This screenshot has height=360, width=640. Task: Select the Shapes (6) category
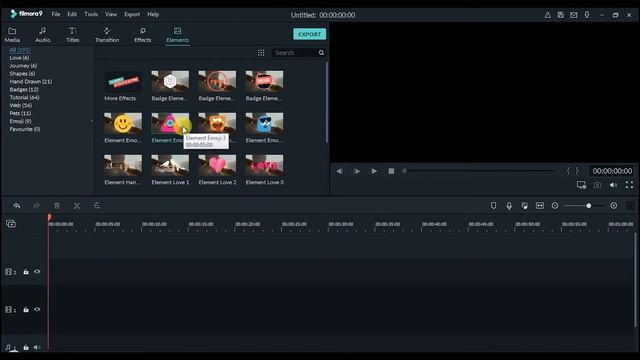click(x=22, y=74)
